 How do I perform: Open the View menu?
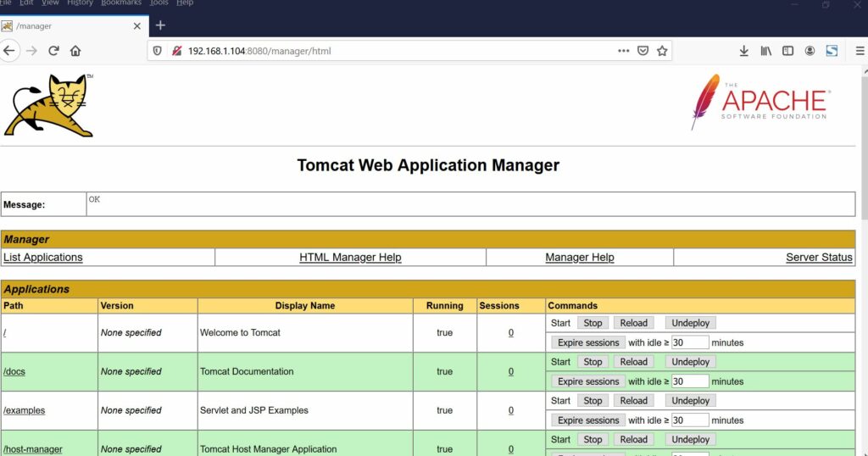(x=50, y=3)
